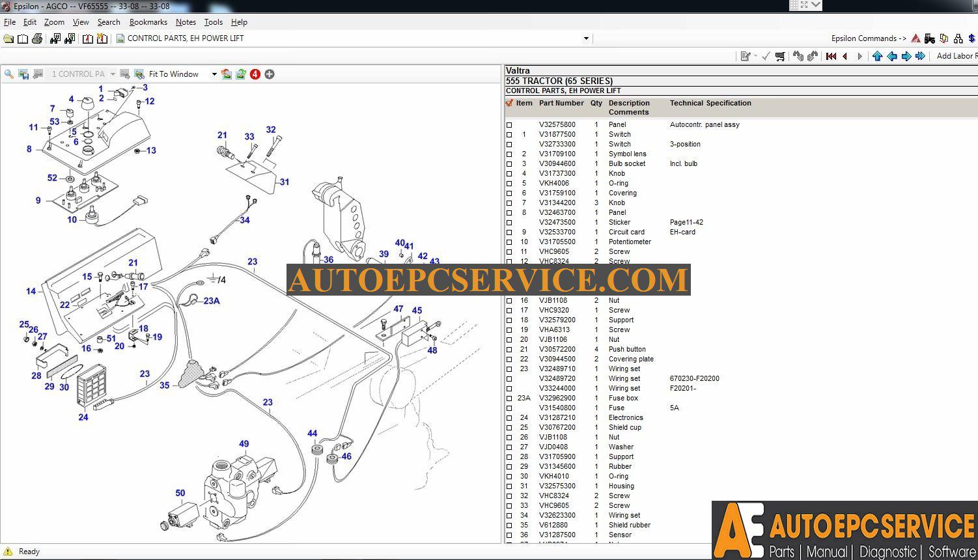The height and width of the screenshot is (560, 978).
Task: Open folder icon in main toolbar
Action: 8,38
